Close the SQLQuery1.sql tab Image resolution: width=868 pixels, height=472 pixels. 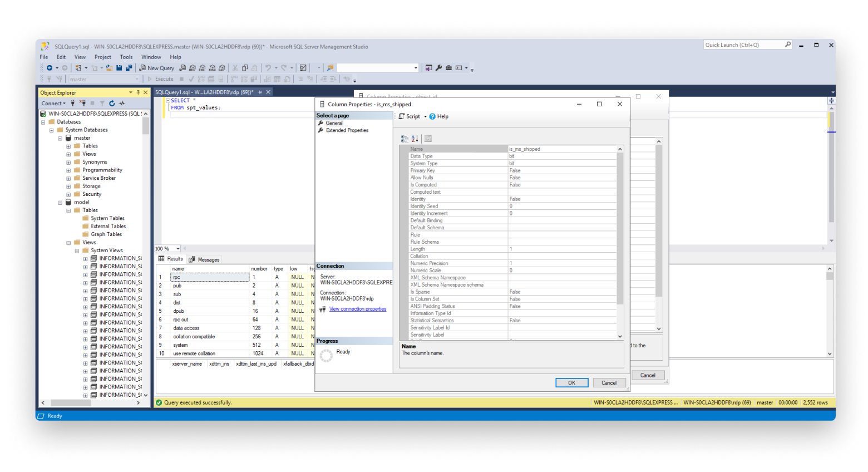[x=268, y=92]
